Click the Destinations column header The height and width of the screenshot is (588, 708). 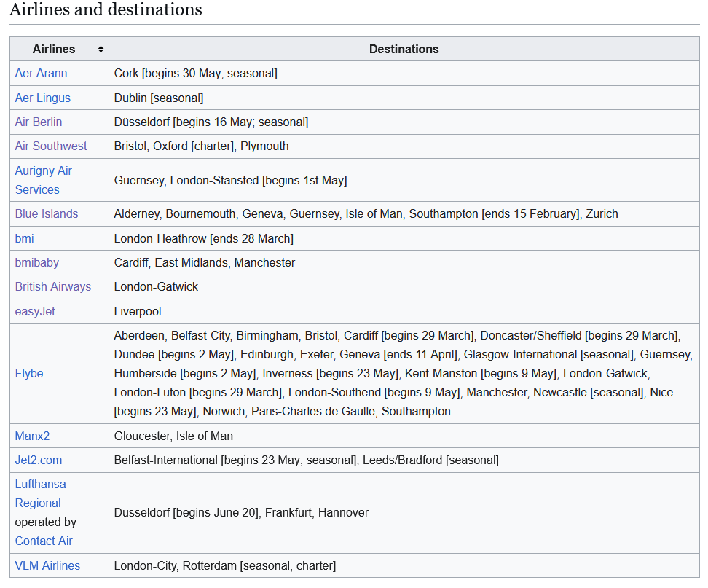pos(404,50)
